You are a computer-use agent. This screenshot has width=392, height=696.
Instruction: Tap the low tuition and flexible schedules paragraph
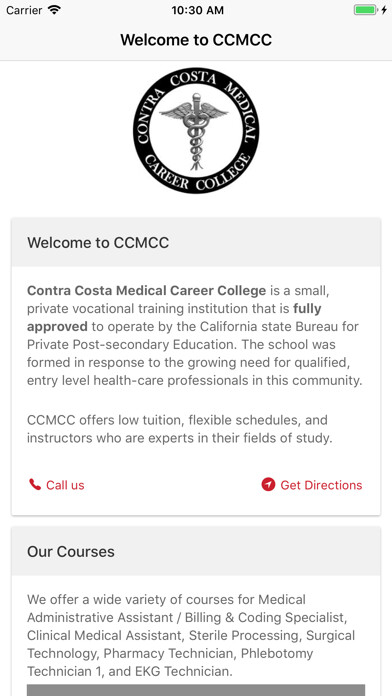(180, 429)
